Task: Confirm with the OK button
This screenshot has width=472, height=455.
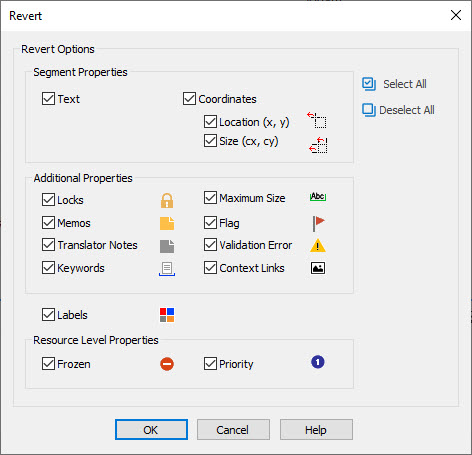Action: tap(151, 430)
